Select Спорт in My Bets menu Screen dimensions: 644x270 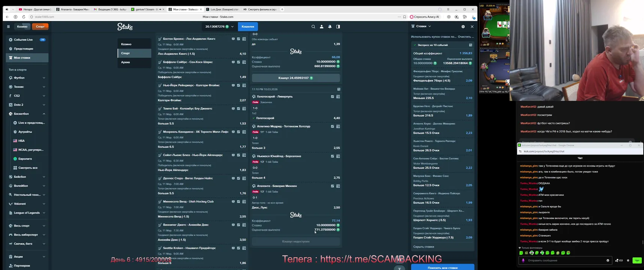click(x=134, y=53)
